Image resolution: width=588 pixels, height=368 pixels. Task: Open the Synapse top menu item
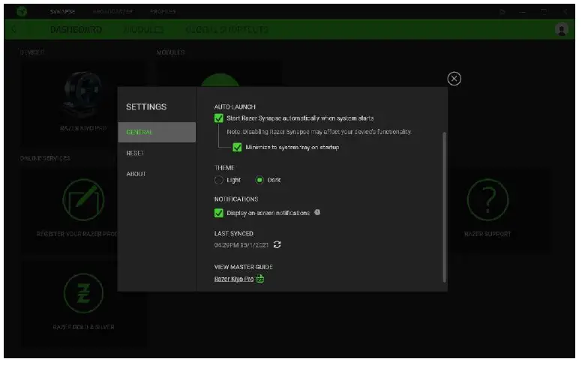[63, 12]
